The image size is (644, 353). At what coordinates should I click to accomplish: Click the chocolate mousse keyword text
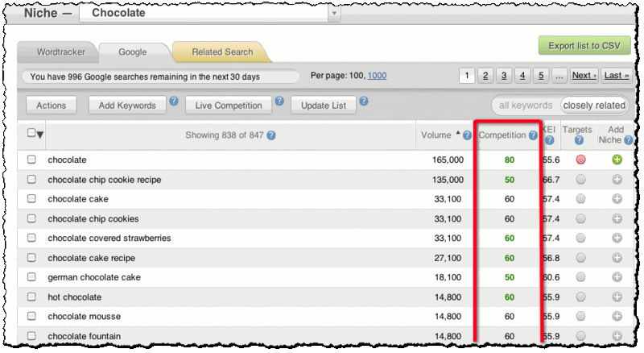[85, 317]
